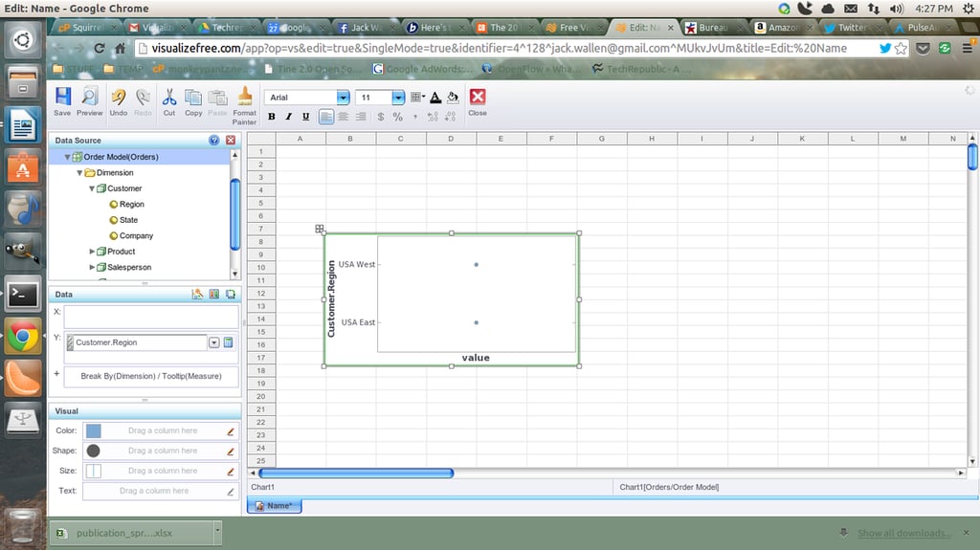The image size is (980, 550).
Task: Select the State field in tree
Action: [x=128, y=220]
